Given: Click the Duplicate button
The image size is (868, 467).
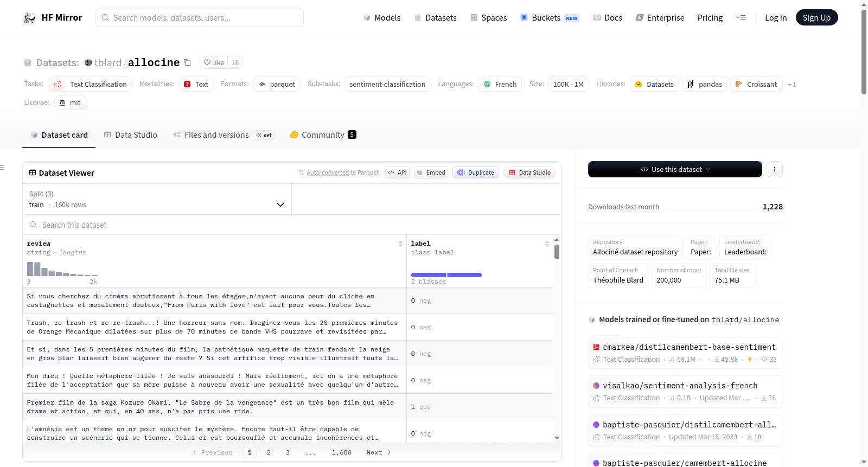Looking at the screenshot, I should 476,172.
